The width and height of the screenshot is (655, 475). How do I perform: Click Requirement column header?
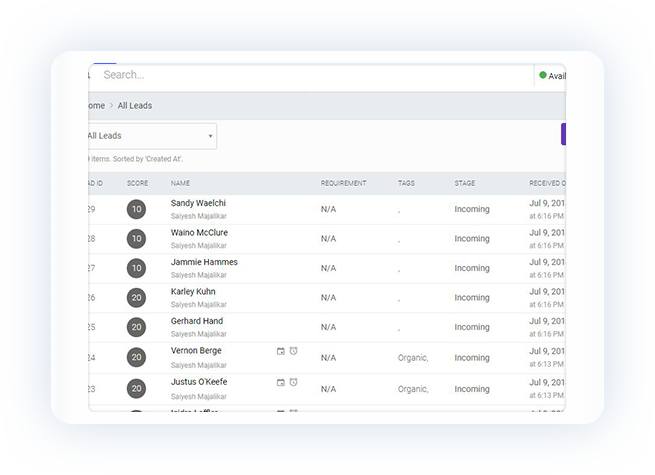point(343,184)
